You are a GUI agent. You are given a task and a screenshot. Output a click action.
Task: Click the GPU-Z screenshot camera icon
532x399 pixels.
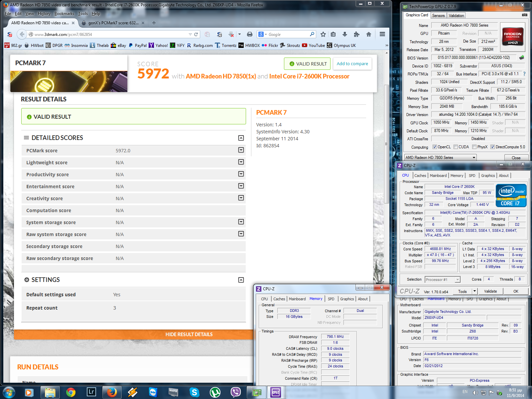click(x=524, y=15)
